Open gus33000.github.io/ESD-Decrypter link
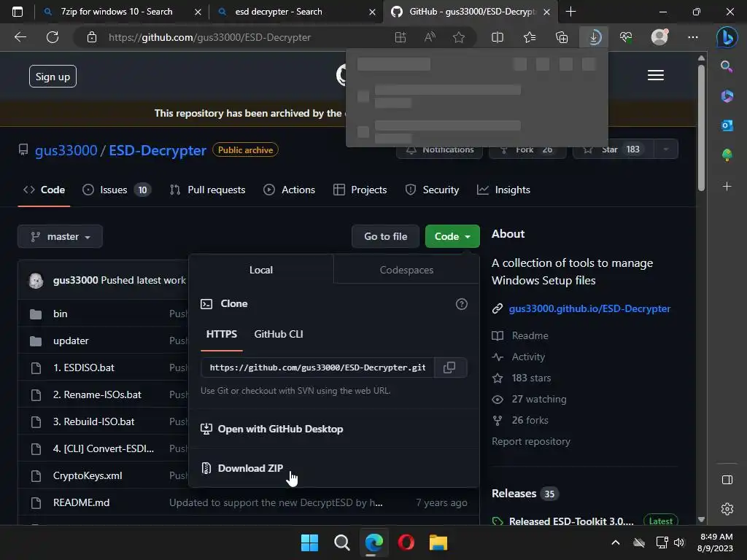 tap(589, 308)
